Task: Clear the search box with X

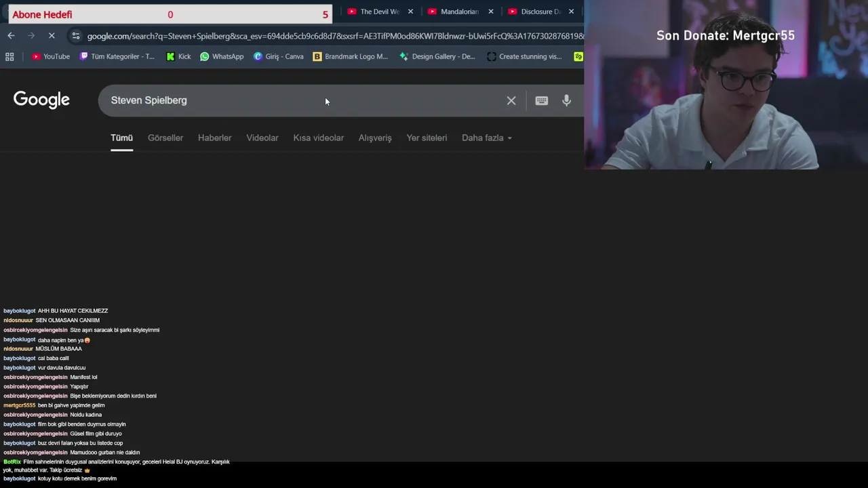Action: pos(511,101)
